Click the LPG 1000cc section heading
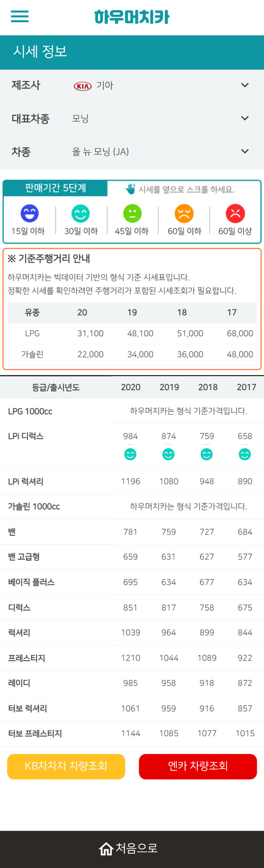This screenshot has width=264, height=868. (30, 411)
